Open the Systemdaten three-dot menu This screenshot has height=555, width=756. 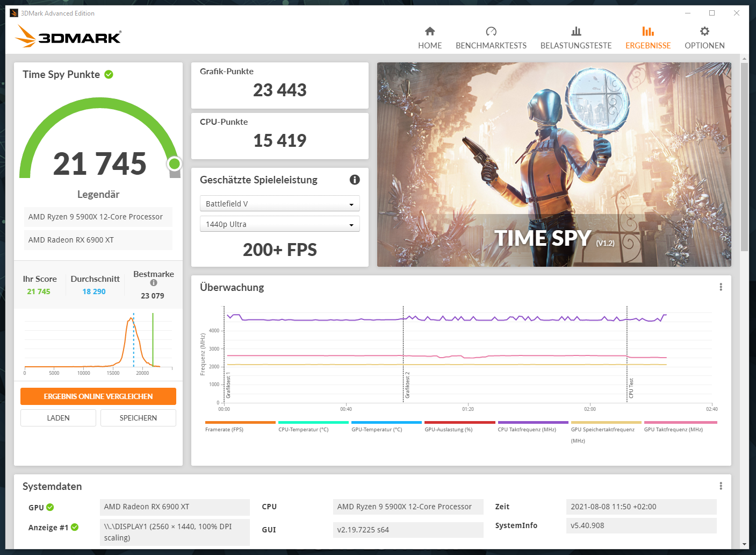721,486
